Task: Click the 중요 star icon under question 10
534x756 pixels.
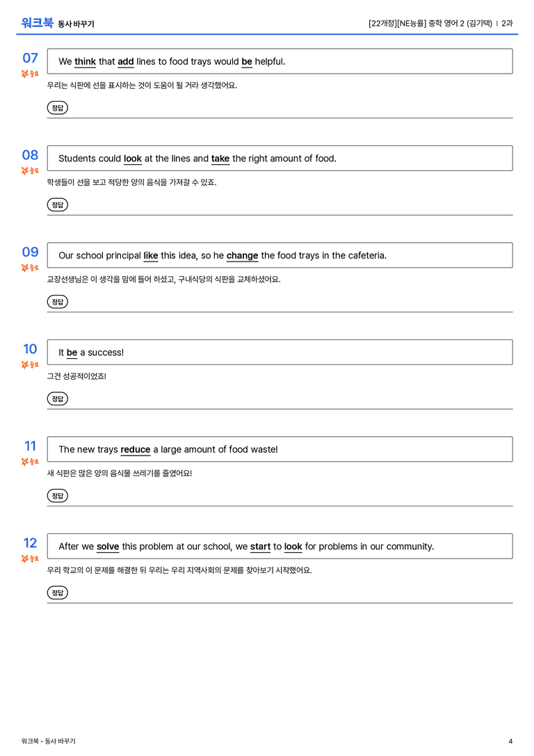Action: (30, 364)
